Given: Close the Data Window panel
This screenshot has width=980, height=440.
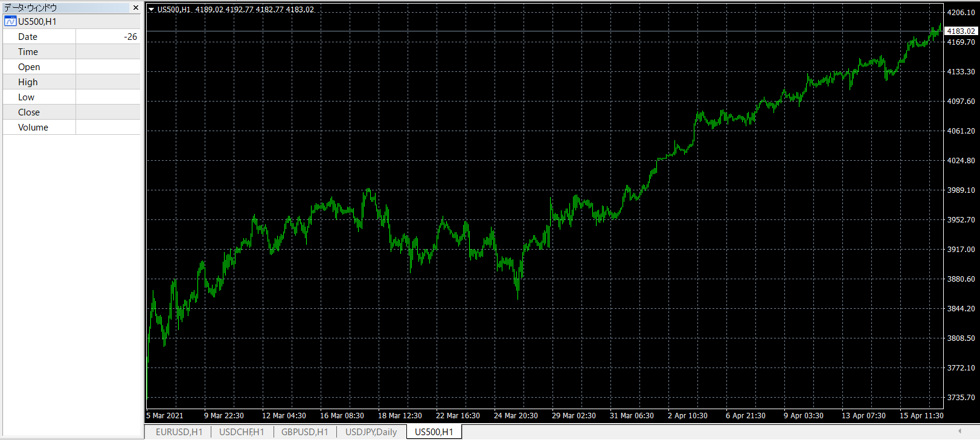Looking at the screenshot, I should (136, 8).
